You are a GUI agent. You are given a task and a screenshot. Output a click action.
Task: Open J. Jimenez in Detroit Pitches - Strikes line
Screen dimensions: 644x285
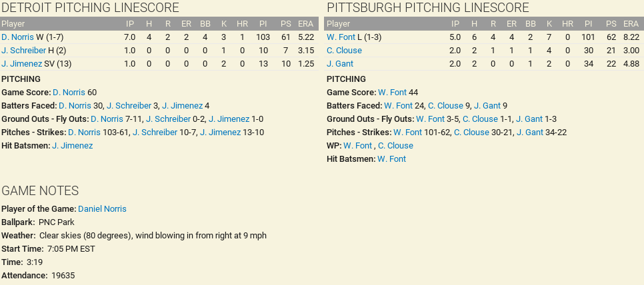click(220, 132)
